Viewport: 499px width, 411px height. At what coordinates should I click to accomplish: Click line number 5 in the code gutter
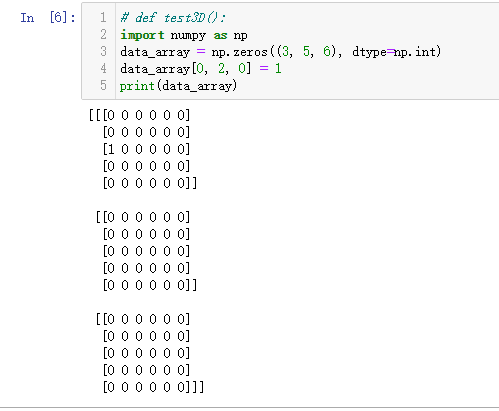(x=103, y=85)
